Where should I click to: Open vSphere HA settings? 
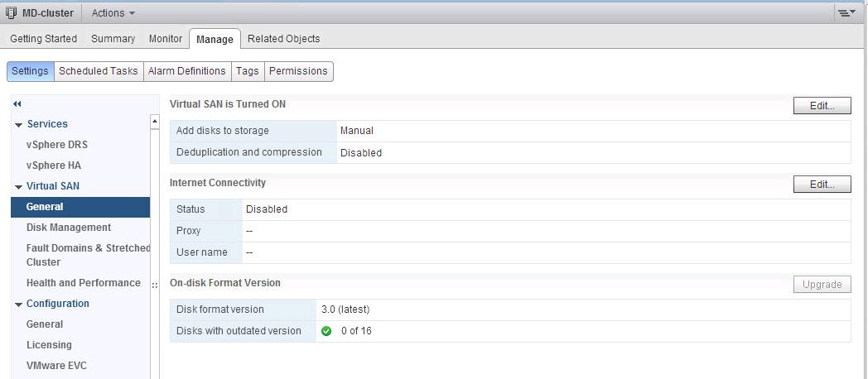54,166
